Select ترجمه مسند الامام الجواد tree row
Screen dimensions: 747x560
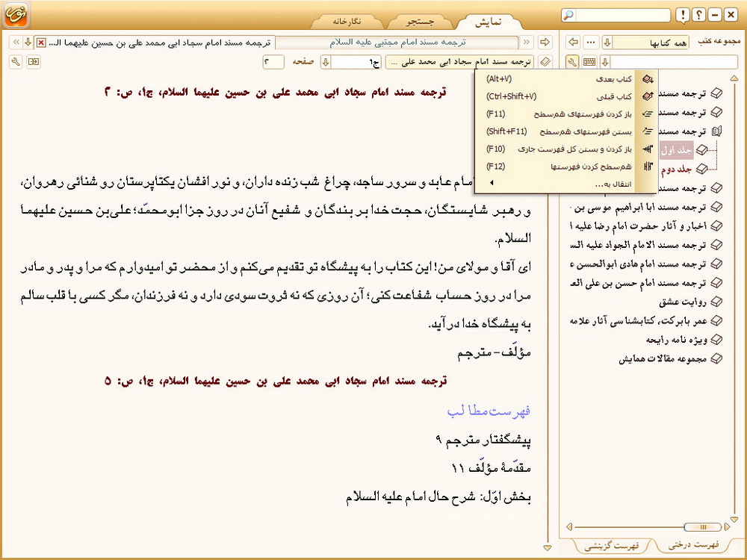[x=639, y=245]
